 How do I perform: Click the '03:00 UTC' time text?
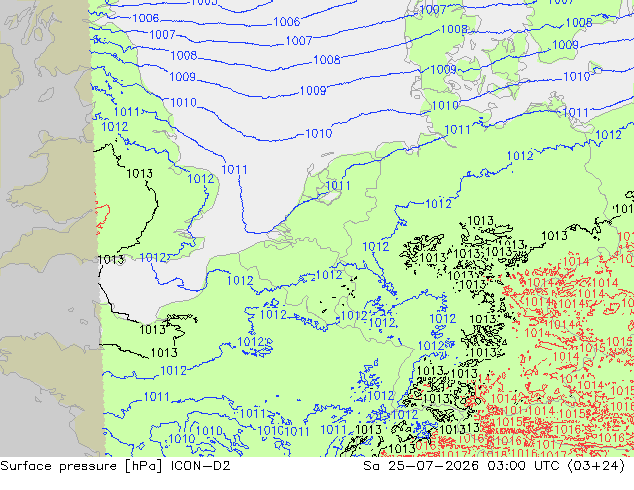click(523, 466)
